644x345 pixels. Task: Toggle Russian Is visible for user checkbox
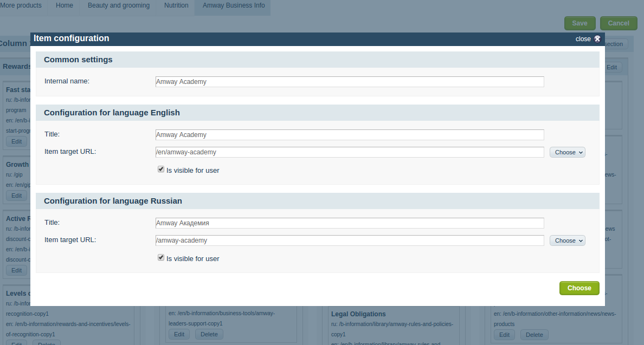[161, 258]
